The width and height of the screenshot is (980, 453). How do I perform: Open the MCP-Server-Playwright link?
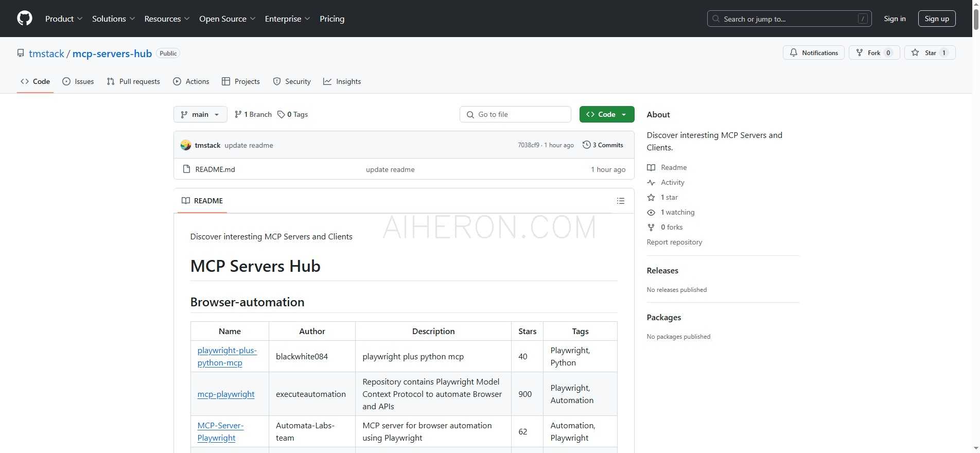220,431
